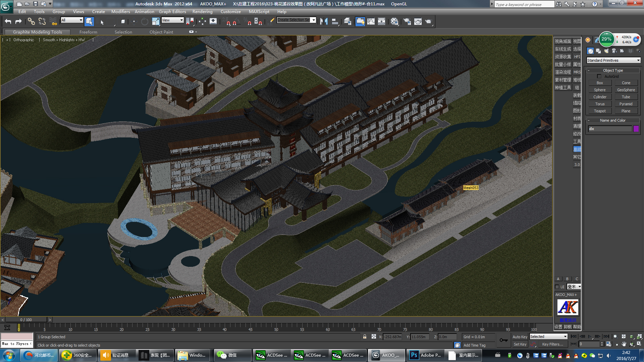The width and height of the screenshot is (644, 362).
Task: Select the Helpers category icon
Action: pyautogui.click(x=622, y=51)
